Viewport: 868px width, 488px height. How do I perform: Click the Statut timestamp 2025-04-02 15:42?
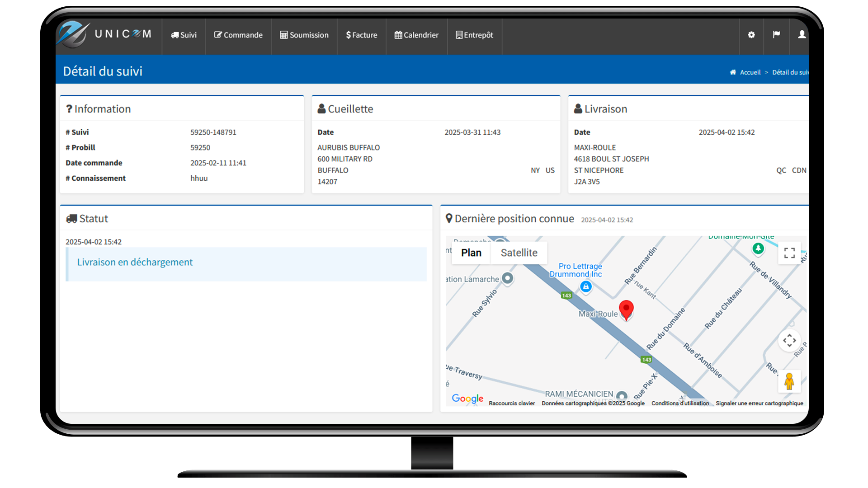94,242
